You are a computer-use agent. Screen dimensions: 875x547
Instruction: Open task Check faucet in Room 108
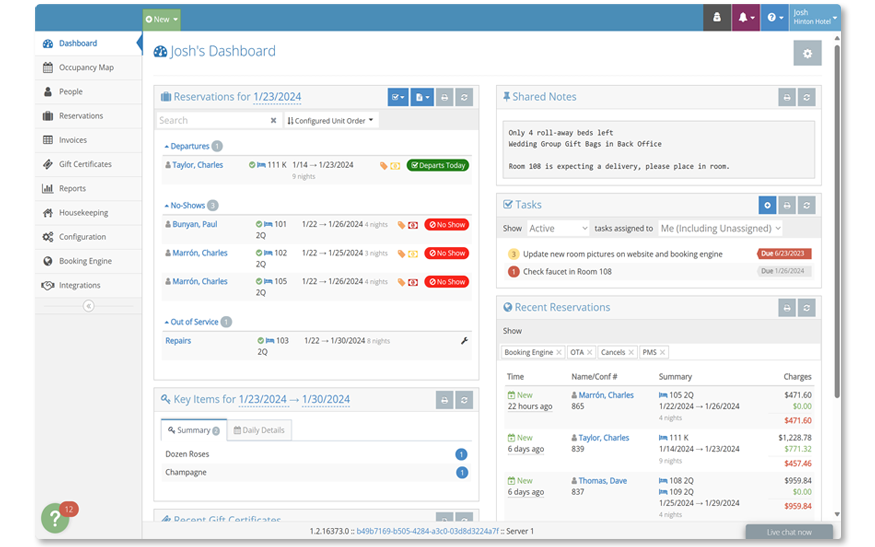[567, 272]
